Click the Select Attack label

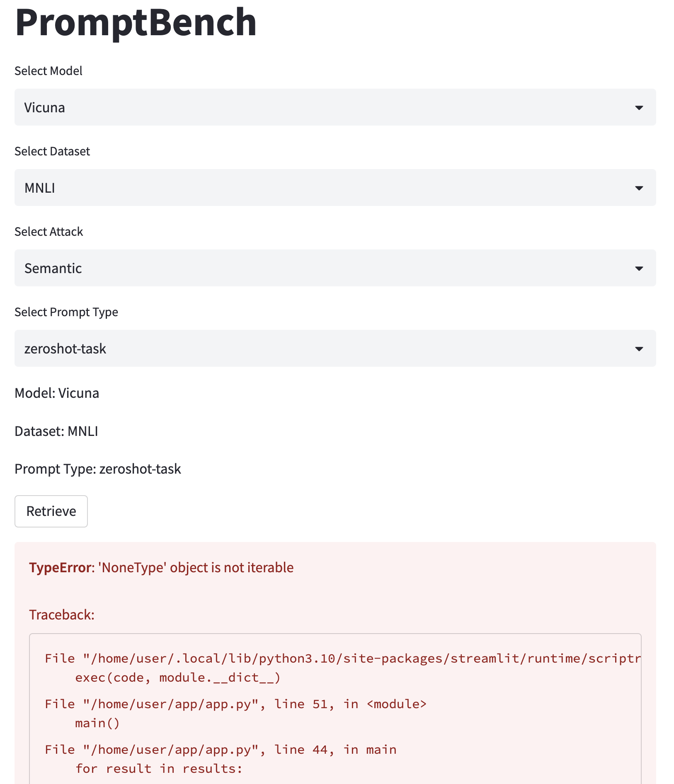click(x=48, y=231)
